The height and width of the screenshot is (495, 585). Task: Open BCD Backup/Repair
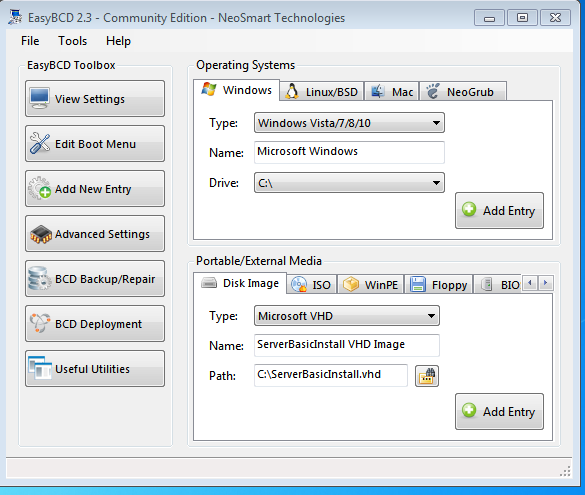[x=95, y=279]
